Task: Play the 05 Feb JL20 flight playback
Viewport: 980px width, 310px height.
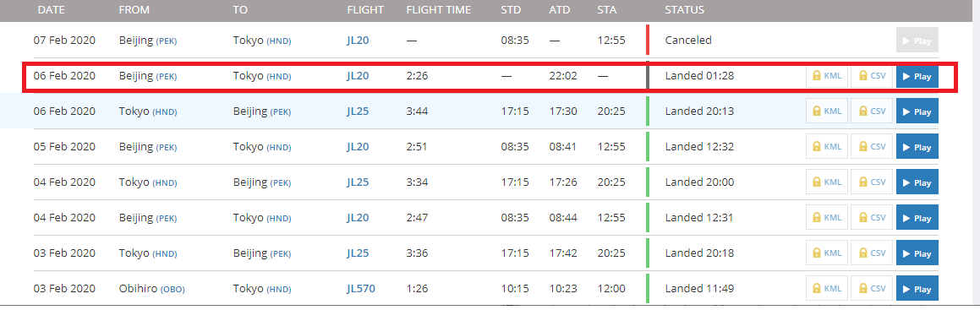Action: [x=917, y=147]
